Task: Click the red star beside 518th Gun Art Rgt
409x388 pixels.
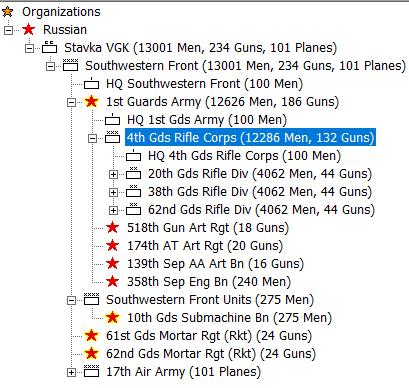Action: (x=112, y=228)
